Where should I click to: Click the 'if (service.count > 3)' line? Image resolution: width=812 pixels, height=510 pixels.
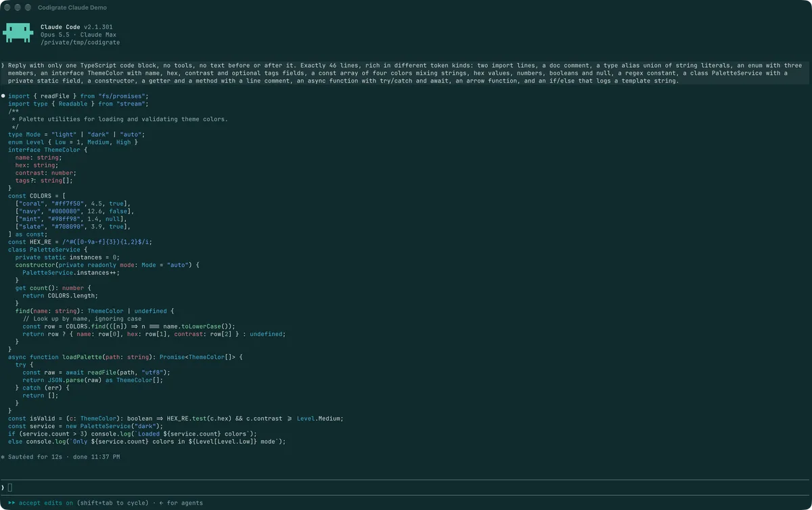tap(133, 434)
